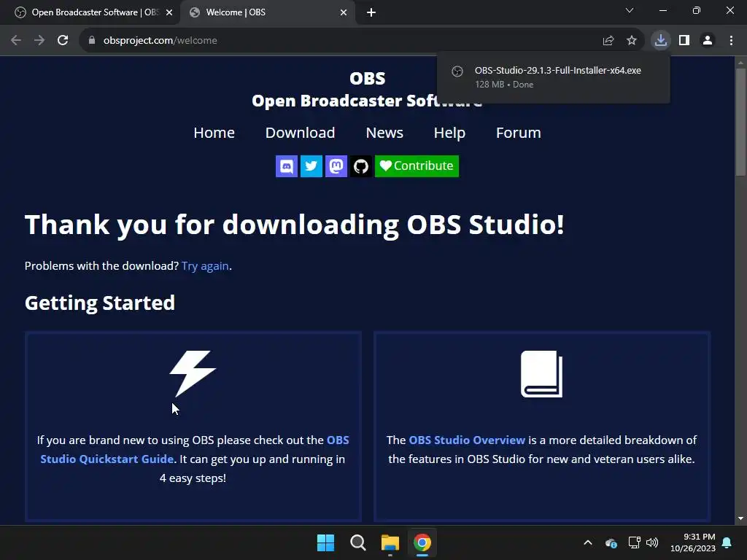The height and width of the screenshot is (560, 747).
Task: Open the notifications bell icon
Action: pyautogui.click(x=727, y=542)
